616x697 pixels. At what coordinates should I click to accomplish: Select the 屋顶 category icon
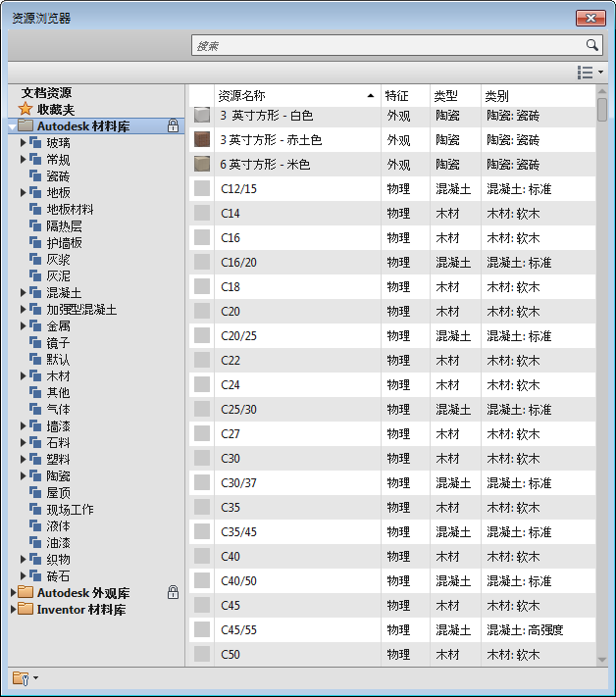[35, 492]
